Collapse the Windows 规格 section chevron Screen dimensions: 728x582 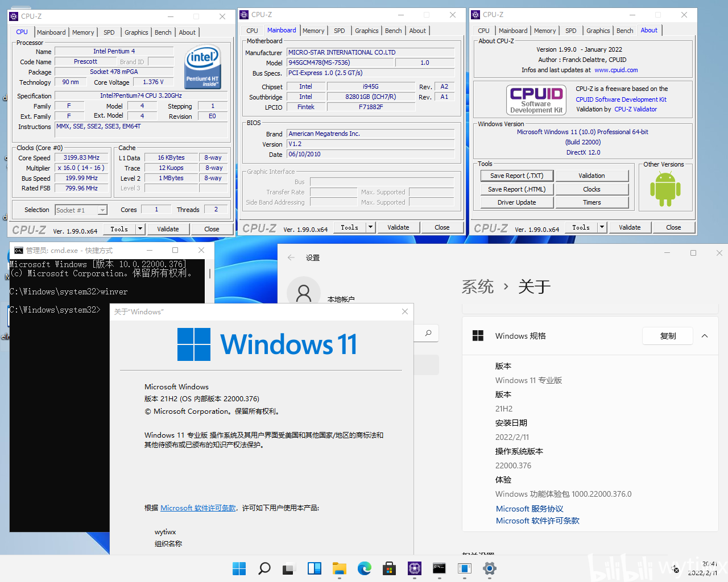pos(705,336)
